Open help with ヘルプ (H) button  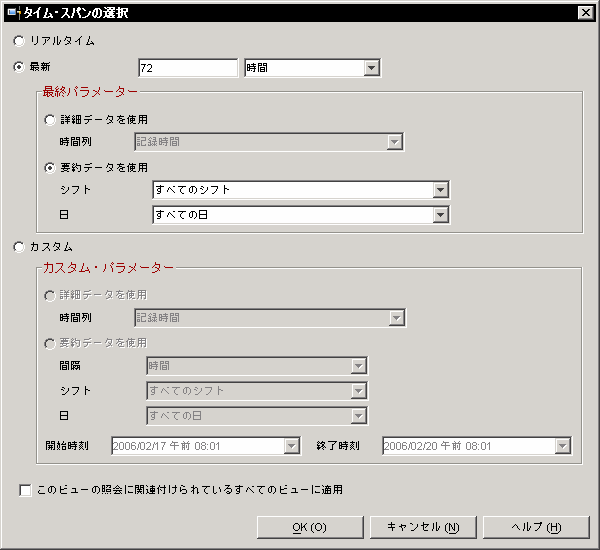point(536,527)
